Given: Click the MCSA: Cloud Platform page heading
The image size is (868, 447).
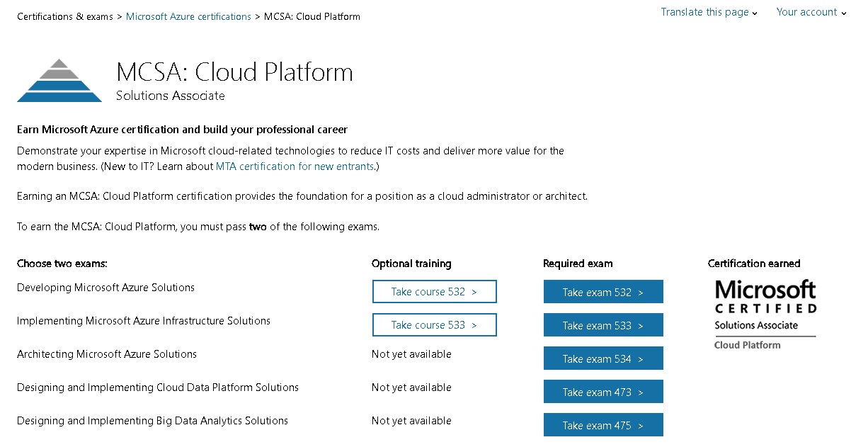Looking at the screenshot, I should [234, 72].
